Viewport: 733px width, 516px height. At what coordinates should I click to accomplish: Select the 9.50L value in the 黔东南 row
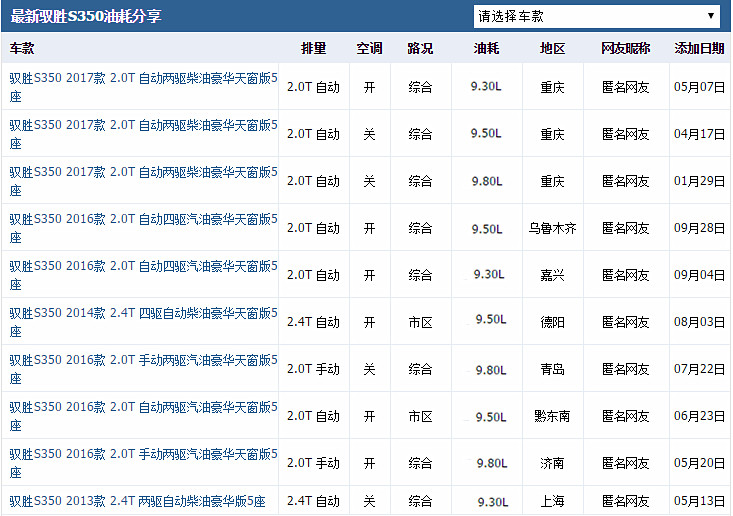pyautogui.click(x=491, y=417)
